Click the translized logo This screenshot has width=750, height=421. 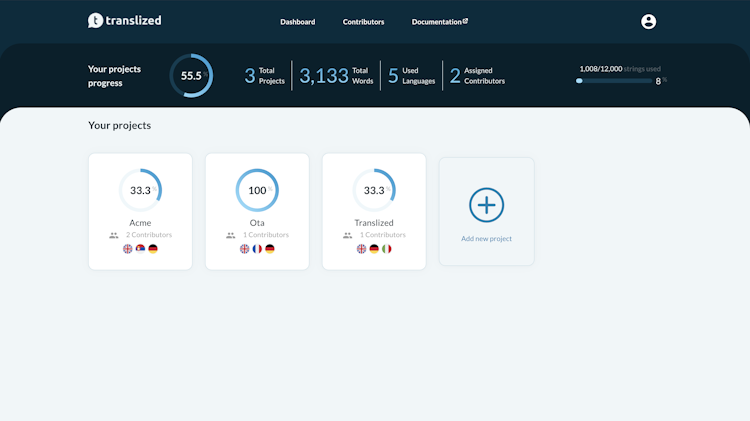click(x=124, y=21)
